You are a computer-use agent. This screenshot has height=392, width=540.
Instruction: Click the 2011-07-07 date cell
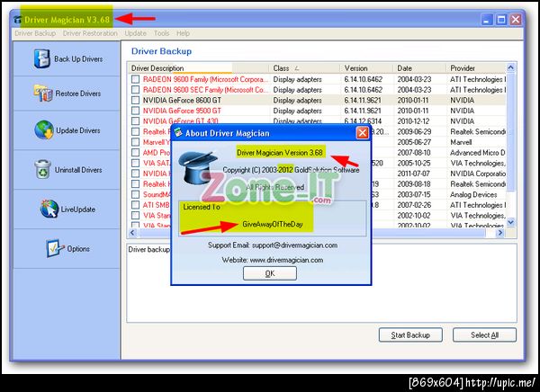pyautogui.click(x=413, y=174)
